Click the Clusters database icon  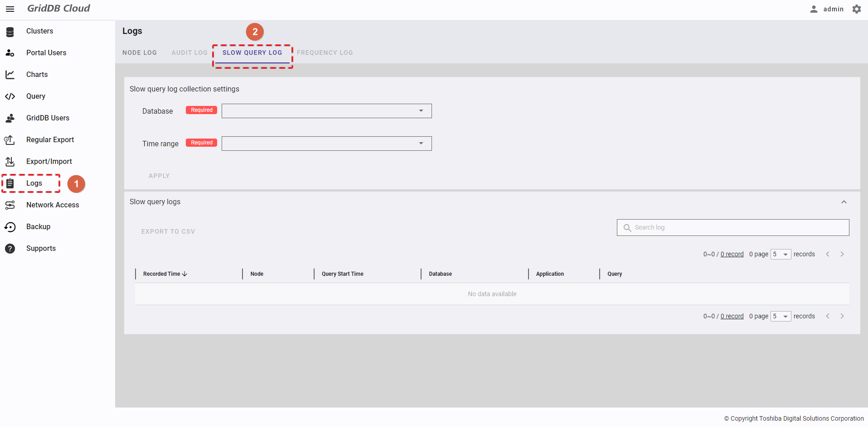[x=10, y=32]
